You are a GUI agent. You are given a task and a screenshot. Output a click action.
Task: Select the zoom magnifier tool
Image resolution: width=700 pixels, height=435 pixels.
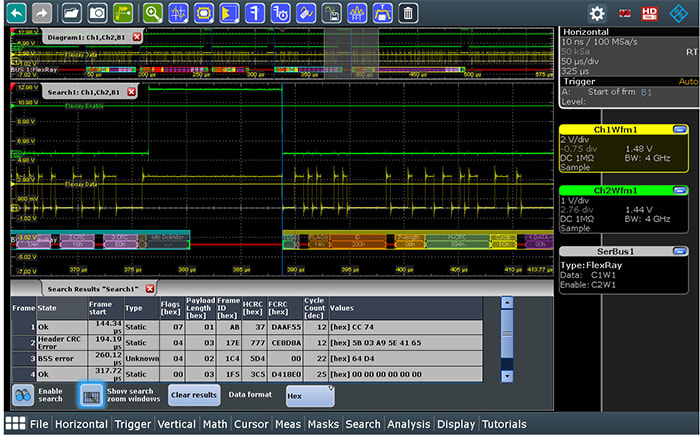click(x=152, y=13)
